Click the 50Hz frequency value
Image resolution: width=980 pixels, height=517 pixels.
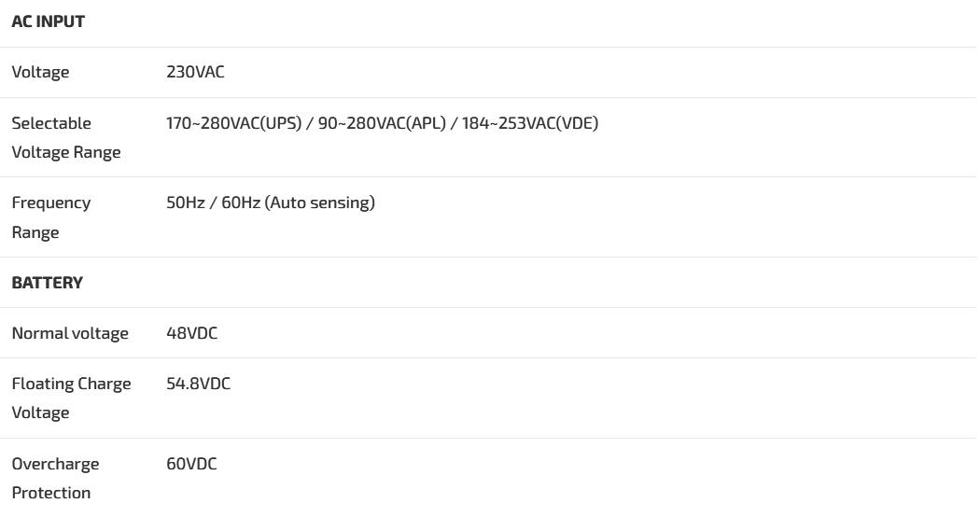pyautogui.click(x=185, y=203)
